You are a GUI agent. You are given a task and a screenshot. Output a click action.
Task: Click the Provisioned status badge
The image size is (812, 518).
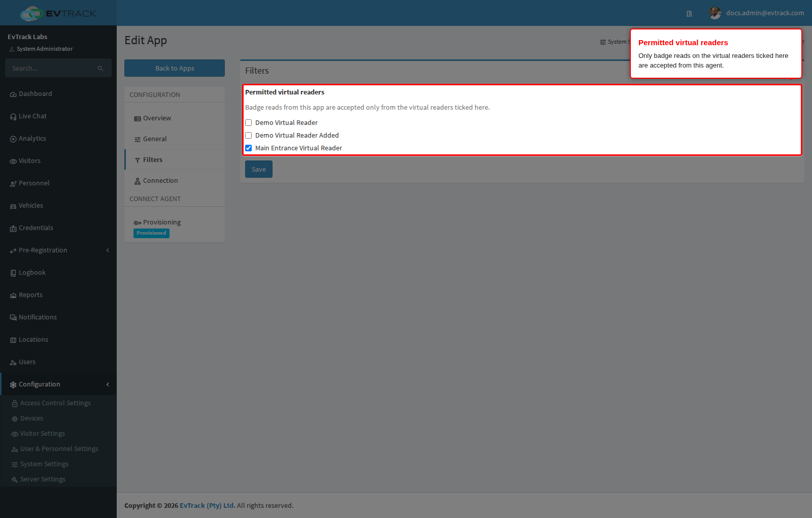coord(151,233)
